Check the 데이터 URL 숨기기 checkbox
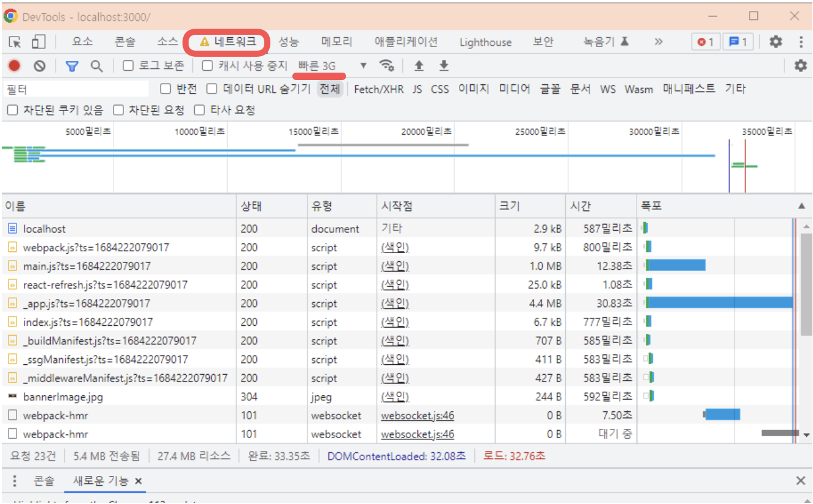 point(212,89)
